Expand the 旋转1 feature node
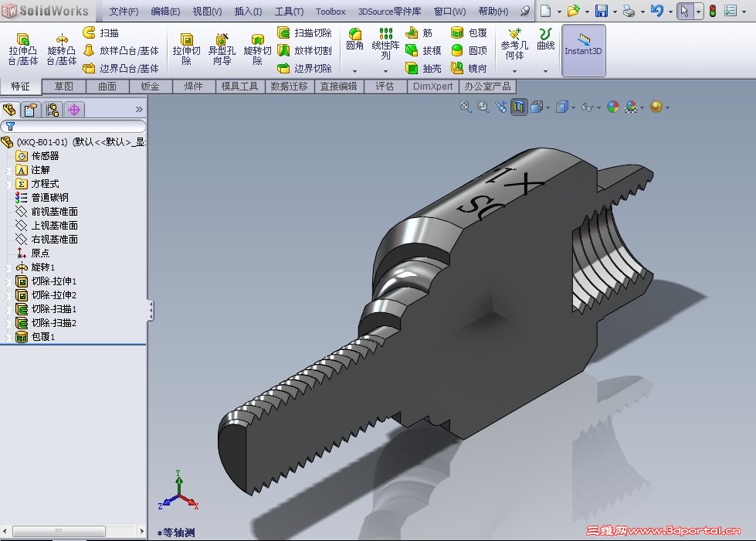756x541 pixels. pyautogui.click(x=7, y=267)
